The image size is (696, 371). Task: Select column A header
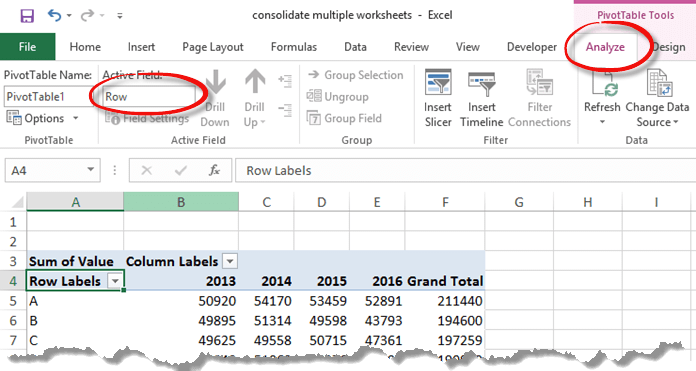(x=75, y=202)
